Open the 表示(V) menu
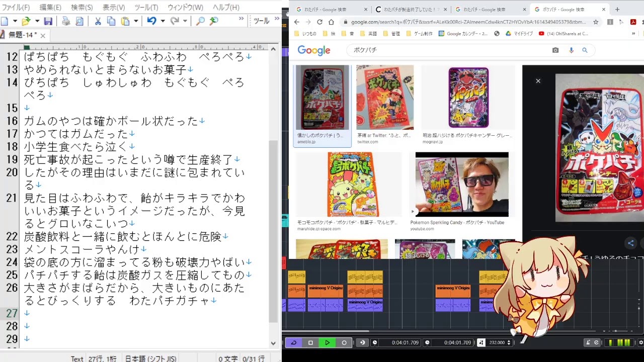The height and width of the screenshot is (362, 644). (114, 8)
